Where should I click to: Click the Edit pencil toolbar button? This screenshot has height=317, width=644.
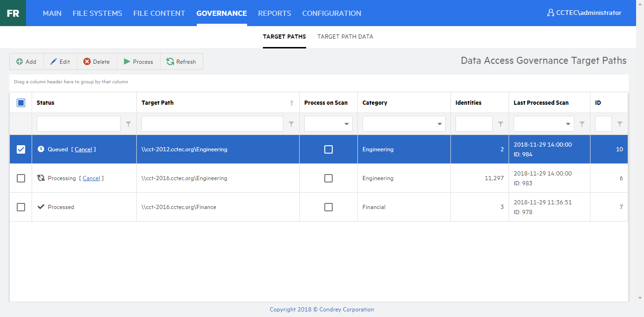tap(60, 61)
